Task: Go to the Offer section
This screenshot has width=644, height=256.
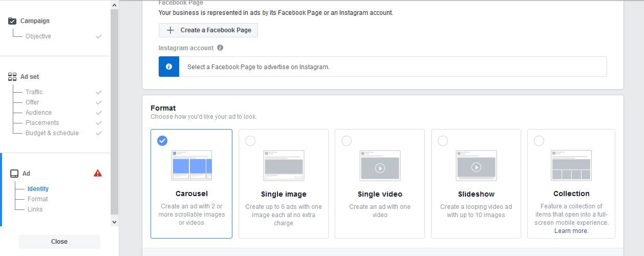Action: click(x=32, y=102)
